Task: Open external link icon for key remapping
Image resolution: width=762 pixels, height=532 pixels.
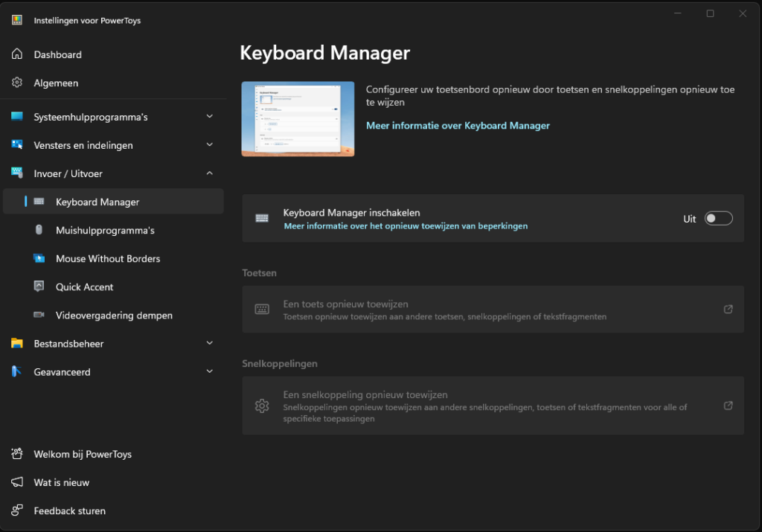Action: (728, 309)
